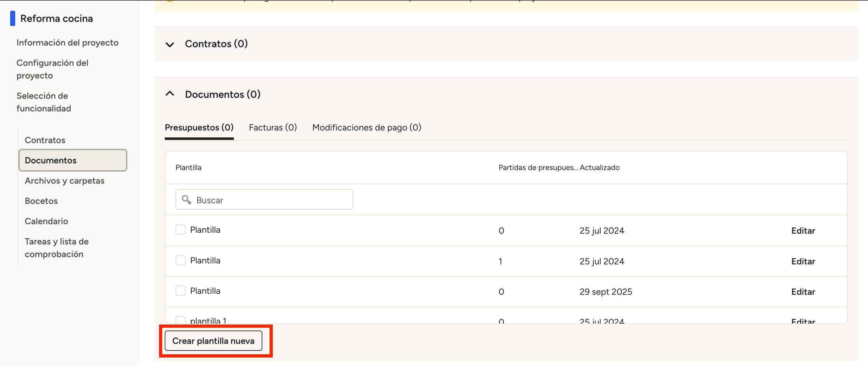Toggle the third Plantilla checkbox
868x366 pixels.
pyautogui.click(x=181, y=291)
